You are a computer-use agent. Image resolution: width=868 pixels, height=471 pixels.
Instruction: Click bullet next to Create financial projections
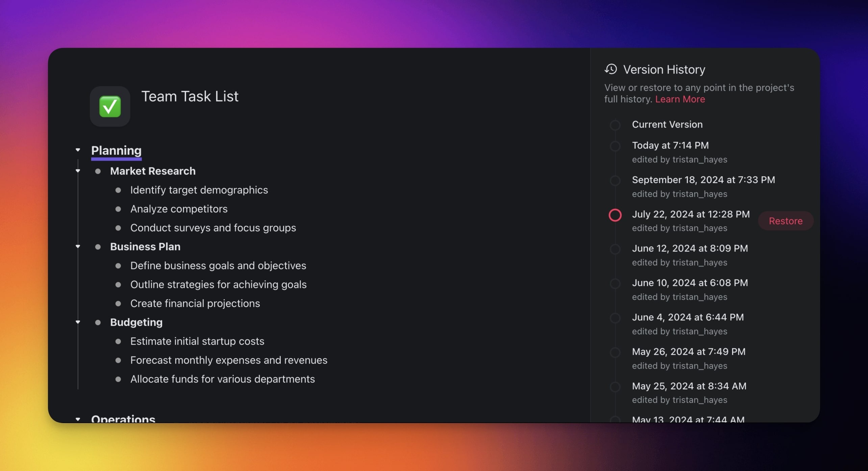[x=118, y=304]
